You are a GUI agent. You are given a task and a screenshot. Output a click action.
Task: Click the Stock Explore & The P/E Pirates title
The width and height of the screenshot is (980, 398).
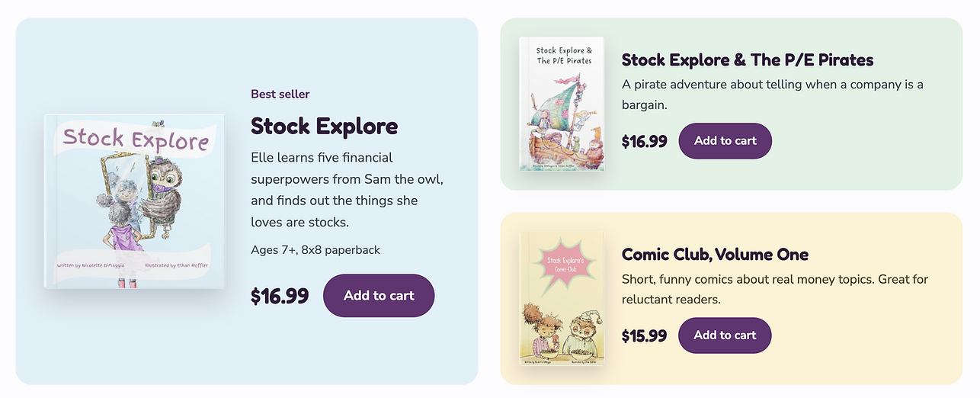pos(748,59)
